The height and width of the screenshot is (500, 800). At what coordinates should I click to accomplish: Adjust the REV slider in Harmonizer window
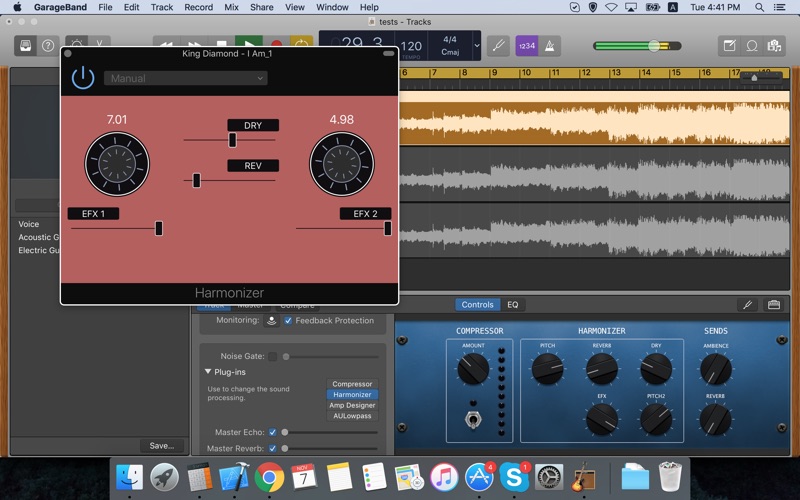(196, 180)
